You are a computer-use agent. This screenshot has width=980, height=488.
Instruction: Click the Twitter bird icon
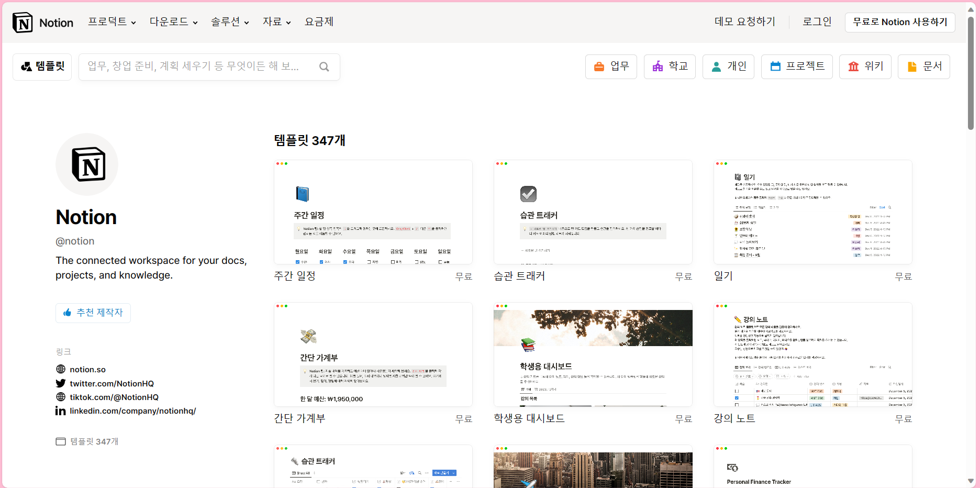(61, 383)
